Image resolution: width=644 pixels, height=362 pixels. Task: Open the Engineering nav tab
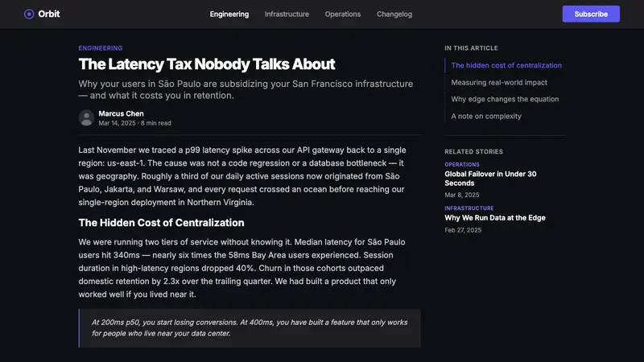pos(229,14)
